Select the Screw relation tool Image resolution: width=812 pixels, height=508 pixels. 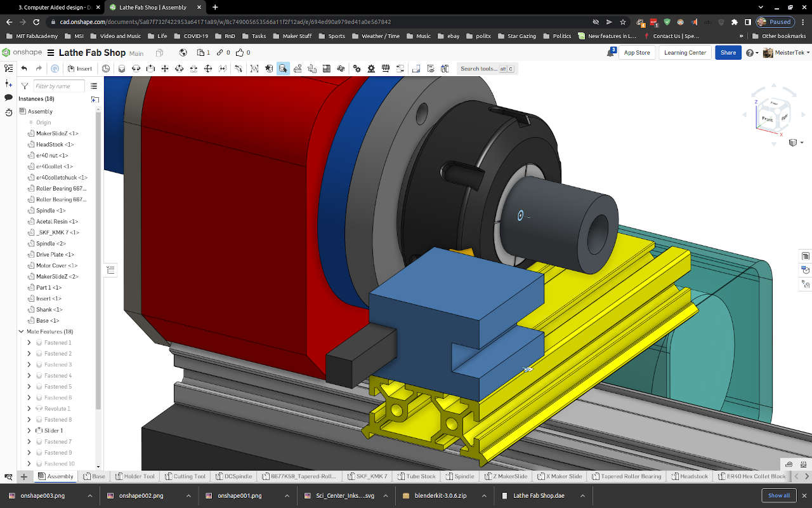pyautogui.click(x=386, y=69)
